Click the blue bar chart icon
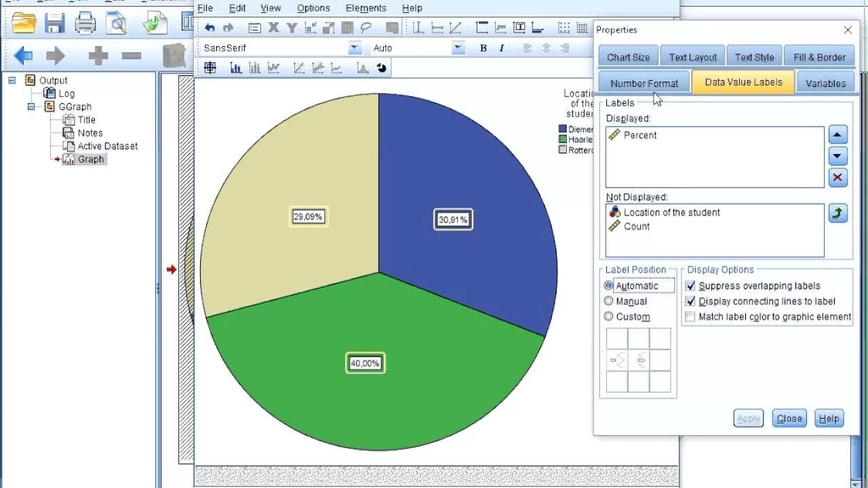This screenshot has height=488, width=868. 236,68
